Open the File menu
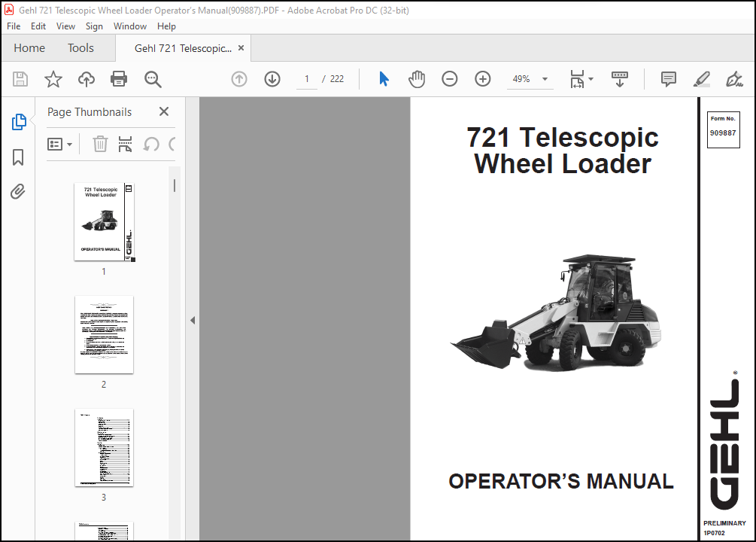756x542 pixels. (14, 26)
